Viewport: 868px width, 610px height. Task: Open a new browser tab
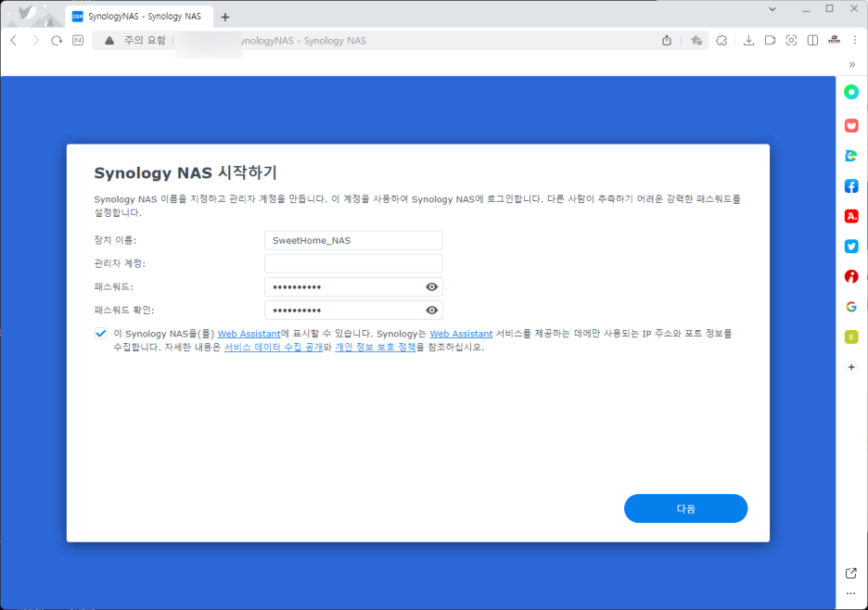click(x=224, y=17)
